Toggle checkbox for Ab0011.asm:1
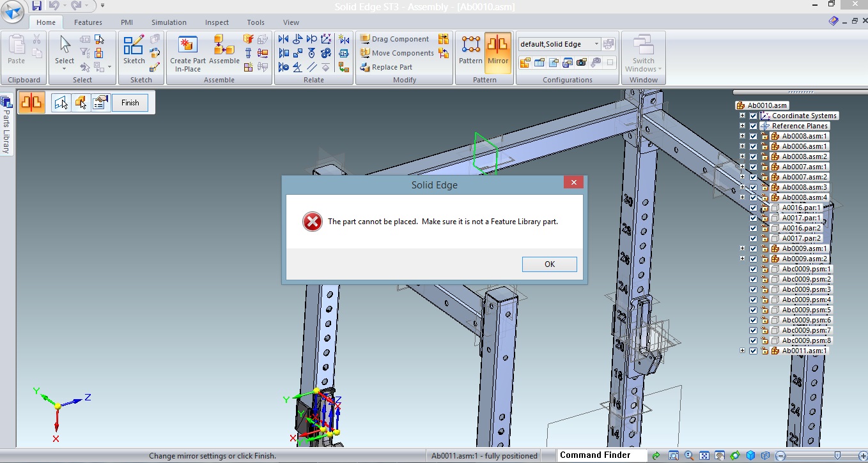Image resolution: width=868 pixels, height=463 pixels. pos(753,351)
